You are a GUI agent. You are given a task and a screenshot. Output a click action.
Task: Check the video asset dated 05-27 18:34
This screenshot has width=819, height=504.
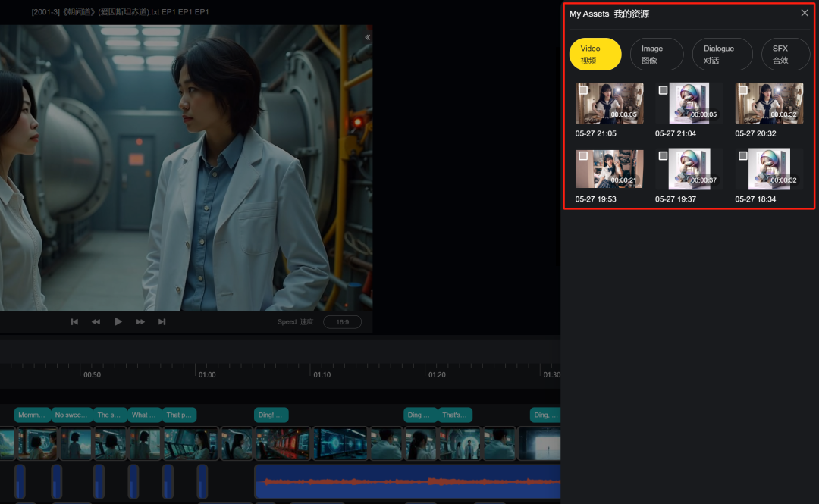pos(742,156)
